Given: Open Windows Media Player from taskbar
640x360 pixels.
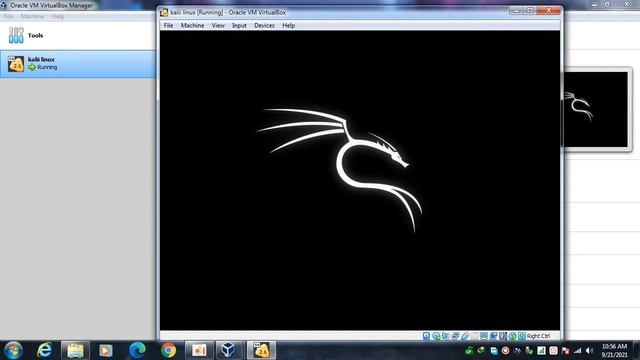Looking at the screenshot, I should tap(106, 350).
